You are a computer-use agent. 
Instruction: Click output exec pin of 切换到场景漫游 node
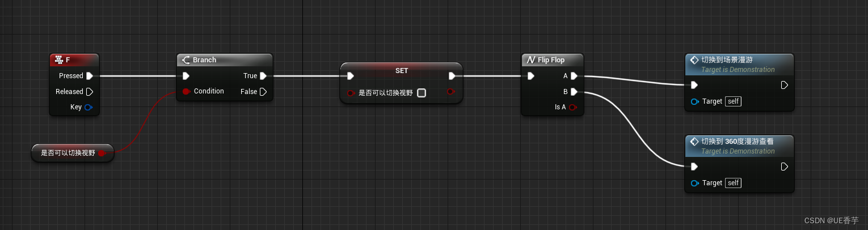pyautogui.click(x=784, y=85)
